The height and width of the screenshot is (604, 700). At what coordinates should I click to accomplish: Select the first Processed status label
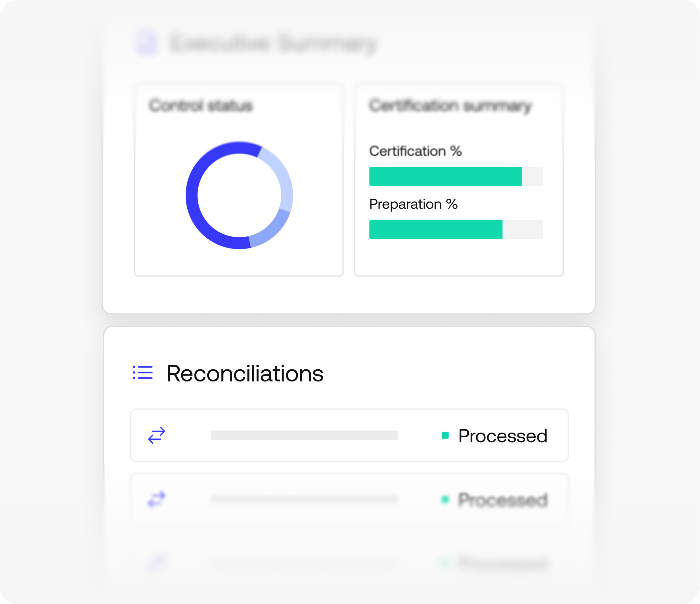503,436
